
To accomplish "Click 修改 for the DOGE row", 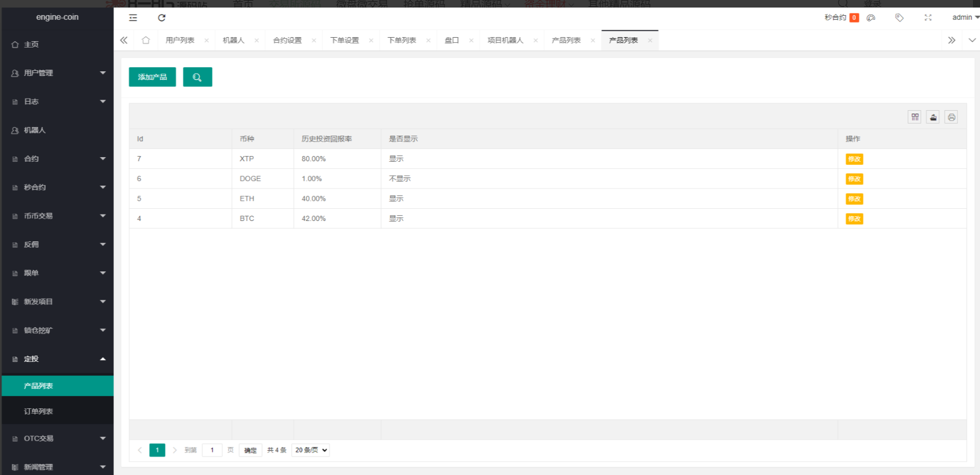I will click(x=854, y=179).
